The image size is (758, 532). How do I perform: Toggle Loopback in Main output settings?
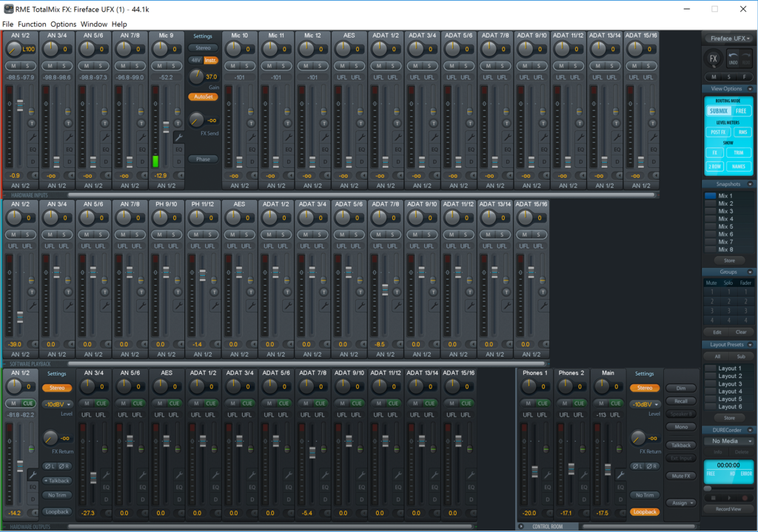(x=645, y=512)
